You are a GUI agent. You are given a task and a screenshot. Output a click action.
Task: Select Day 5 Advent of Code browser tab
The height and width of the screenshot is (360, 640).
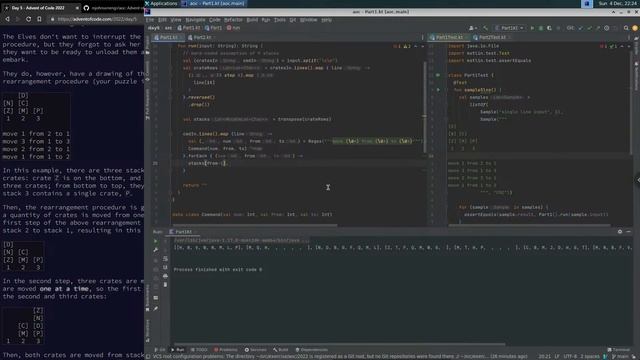coord(40,8)
